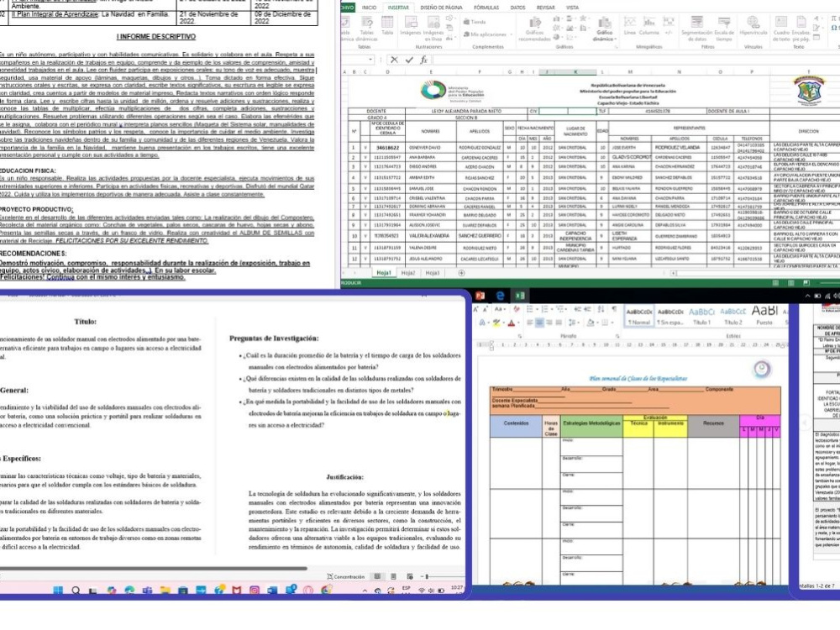The height and width of the screenshot is (630, 840).
Task: Select the Hoja1 sheet tab
Action: pos(384,273)
